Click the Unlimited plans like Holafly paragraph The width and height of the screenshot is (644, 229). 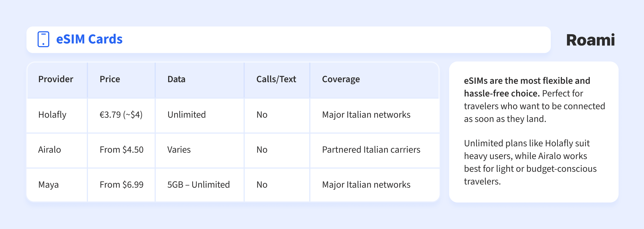click(x=530, y=162)
